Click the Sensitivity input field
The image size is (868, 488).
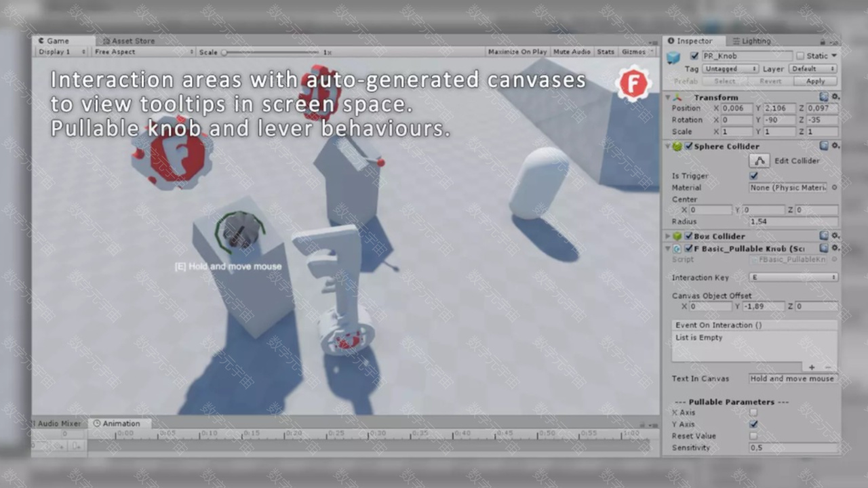pyautogui.click(x=793, y=448)
